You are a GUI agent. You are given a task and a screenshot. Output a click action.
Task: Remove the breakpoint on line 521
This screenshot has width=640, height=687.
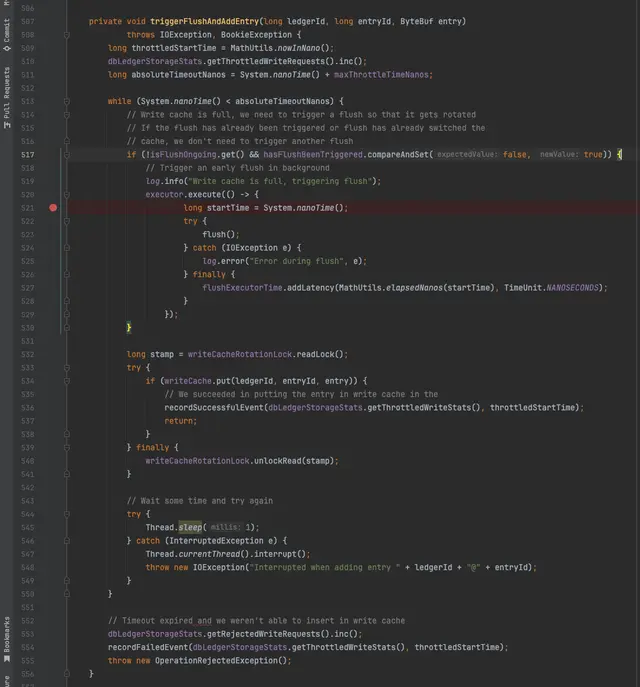(x=53, y=208)
